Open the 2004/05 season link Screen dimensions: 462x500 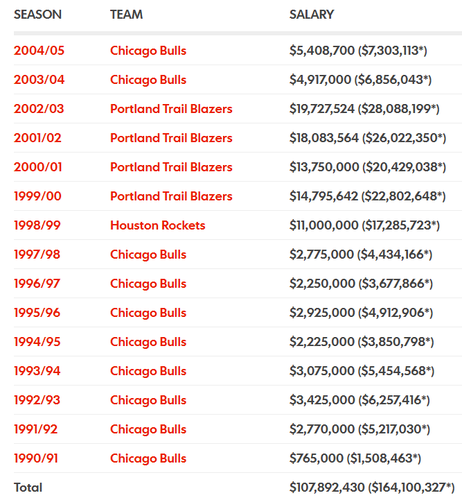pos(39,51)
